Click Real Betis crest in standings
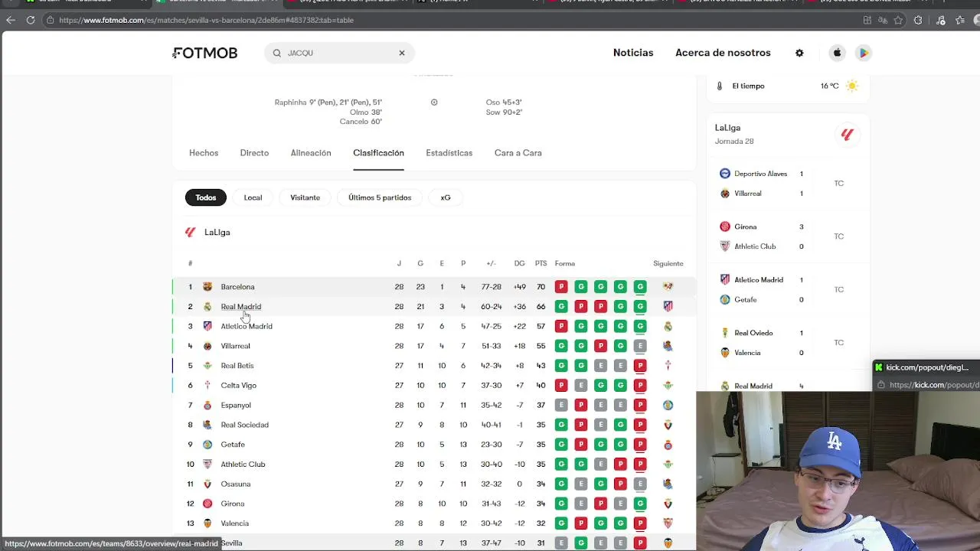980x551 pixels. point(207,366)
